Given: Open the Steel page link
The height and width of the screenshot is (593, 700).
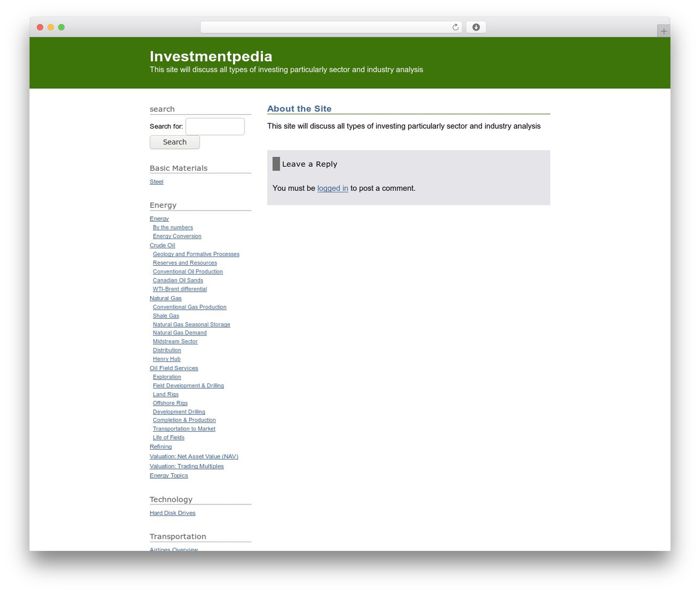Looking at the screenshot, I should pos(156,182).
